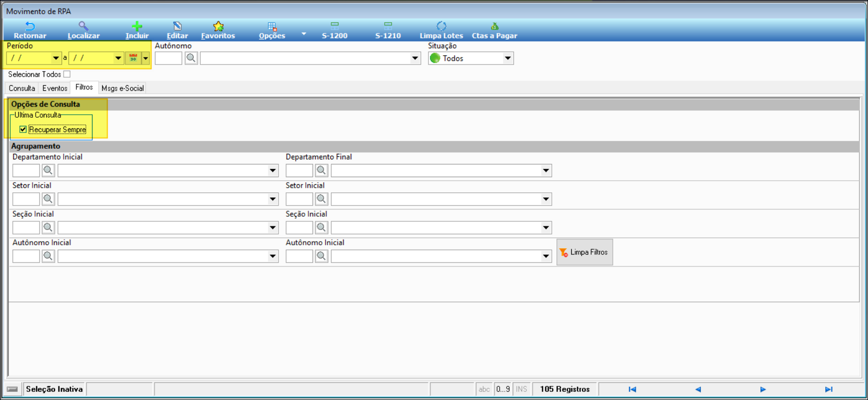The height and width of the screenshot is (400, 868).
Task: Click the Período calendar icon
Action: tap(133, 58)
